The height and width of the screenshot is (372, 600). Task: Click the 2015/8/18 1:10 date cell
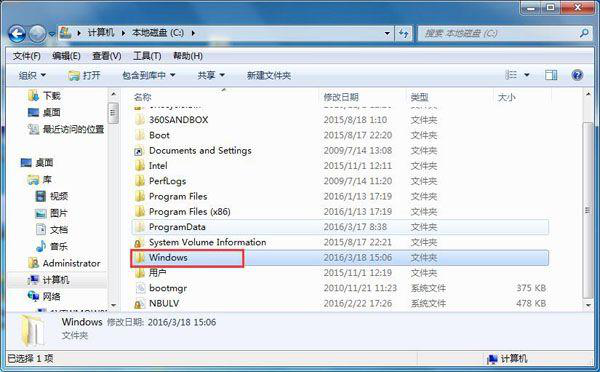pyautogui.click(x=355, y=120)
